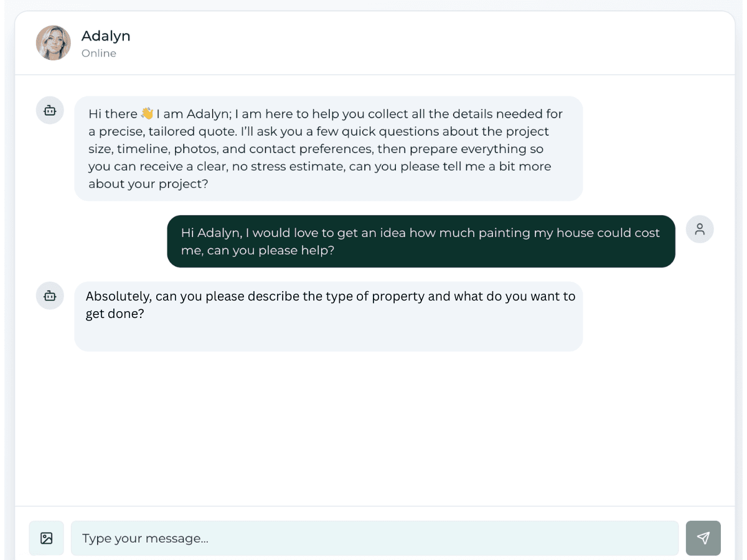Screen dimensions: 747x560
Task: Select the Adalyn name label
Action: 105,35
